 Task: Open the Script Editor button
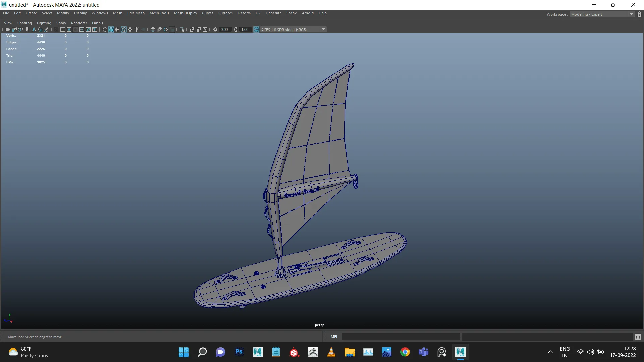[638, 337]
